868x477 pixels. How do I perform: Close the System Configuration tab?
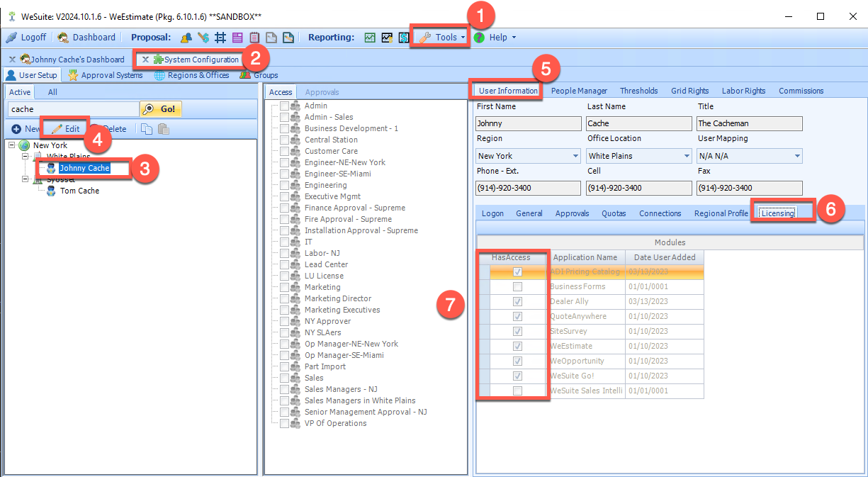(x=145, y=60)
